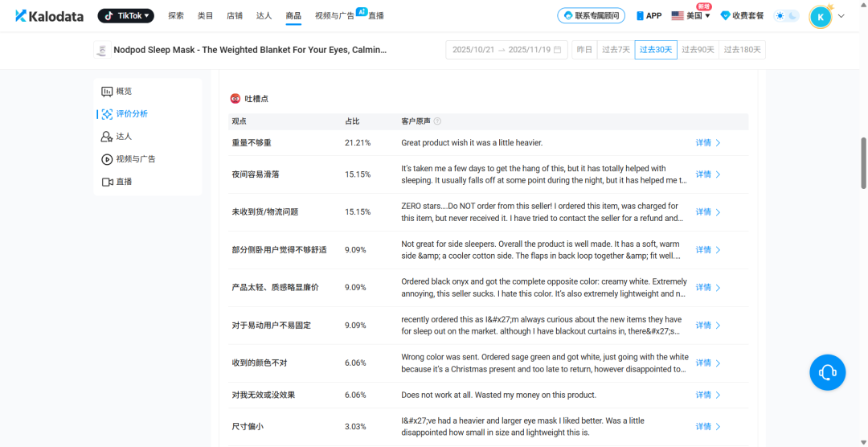This screenshot has width=868, height=447.
Task: Click the user avatar K
Action: tap(821, 17)
